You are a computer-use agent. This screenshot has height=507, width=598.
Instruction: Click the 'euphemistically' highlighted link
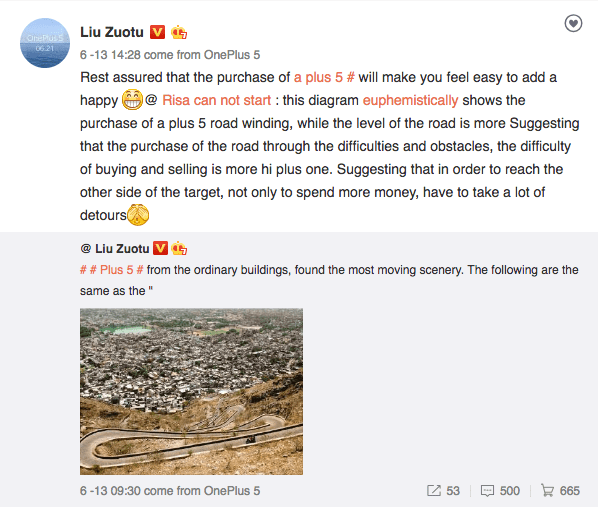[410, 100]
